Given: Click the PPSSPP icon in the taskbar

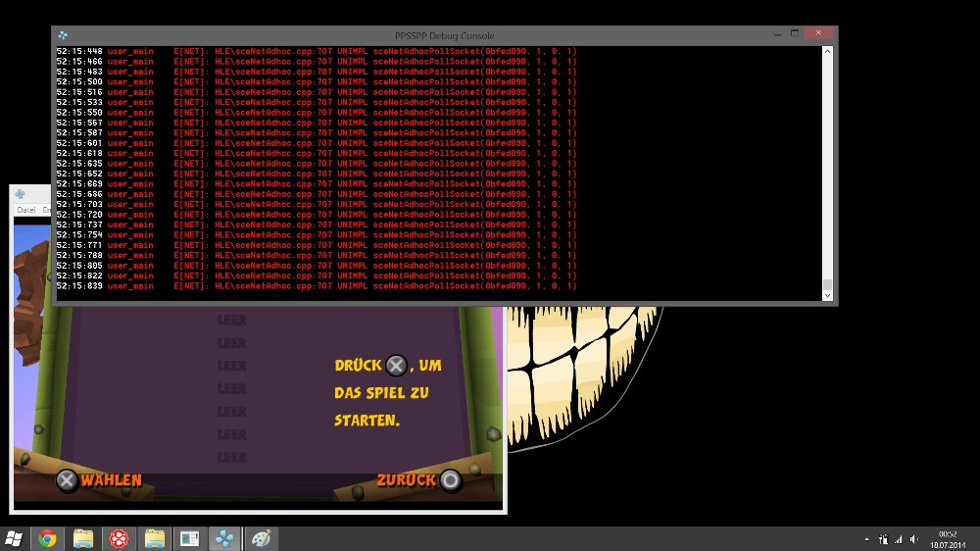Looking at the screenshot, I should tap(223, 538).
